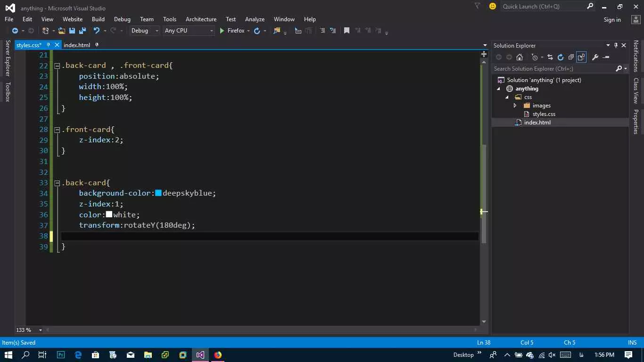Click the deepskyblue color swatch on line 34

pos(158,193)
